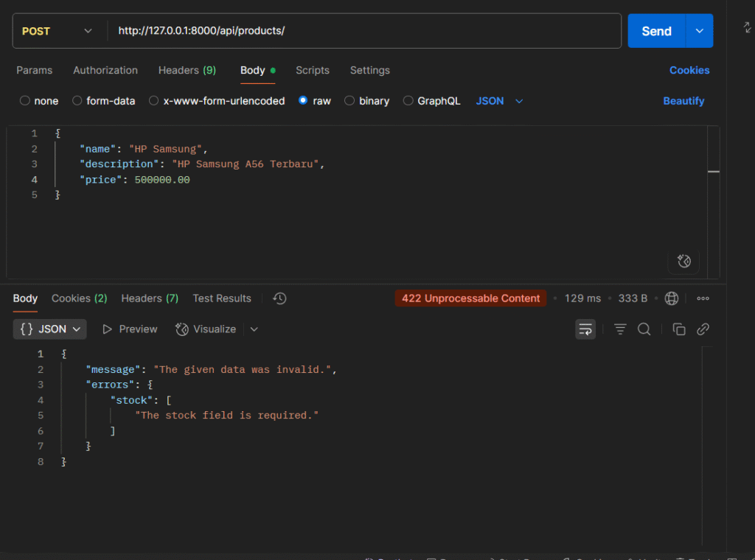Open the response JSON format dropdown
755x560 pixels.
(49, 329)
